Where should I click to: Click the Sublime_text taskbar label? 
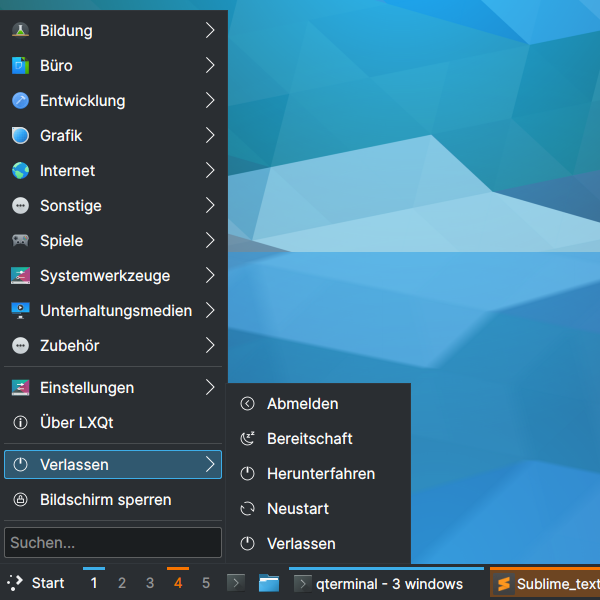click(558, 584)
